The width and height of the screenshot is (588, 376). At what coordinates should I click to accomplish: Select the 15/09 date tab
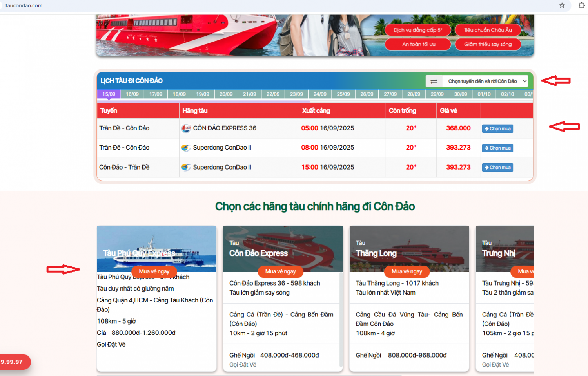[109, 94]
